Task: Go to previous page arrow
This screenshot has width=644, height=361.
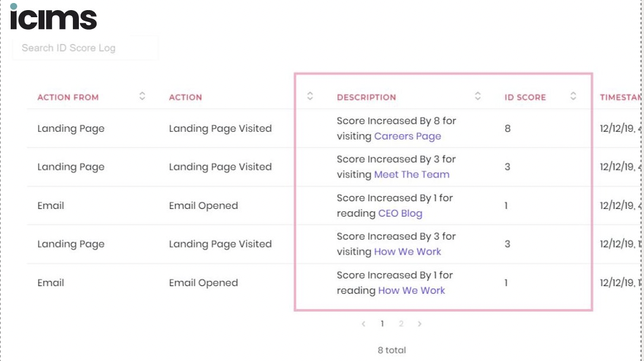Action: pos(364,324)
